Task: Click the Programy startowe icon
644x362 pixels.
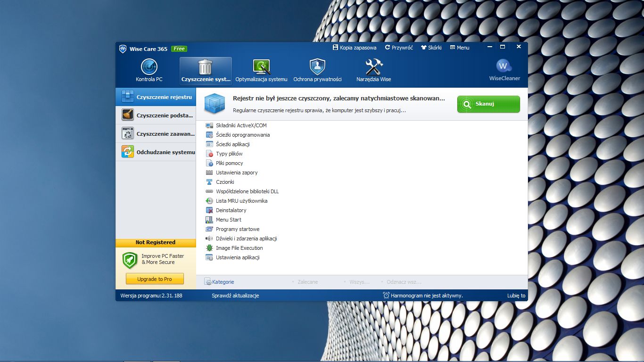Action: (x=209, y=229)
